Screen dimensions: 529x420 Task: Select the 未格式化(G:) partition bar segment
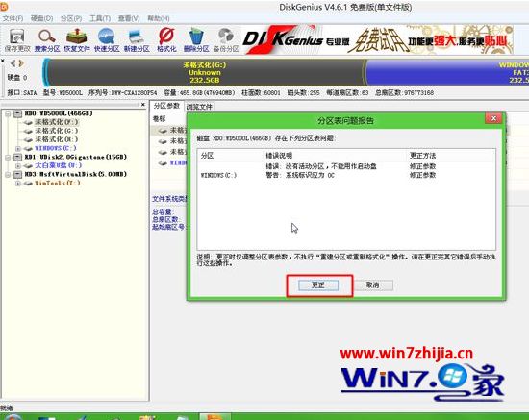coord(205,72)
